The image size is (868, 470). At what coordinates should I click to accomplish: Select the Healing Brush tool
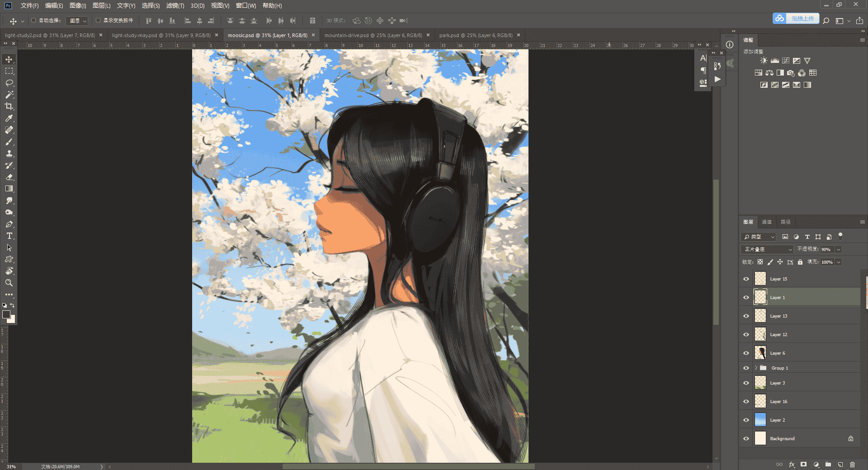(9, 130)
